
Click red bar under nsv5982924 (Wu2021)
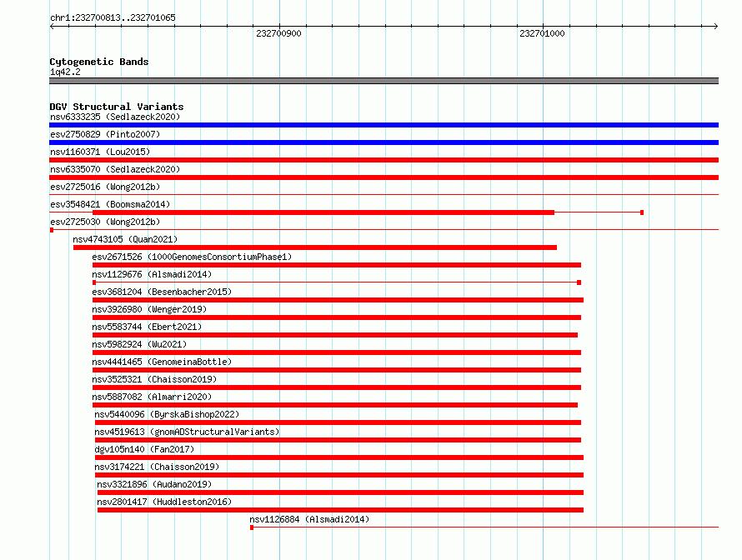[x=337, y=352]
